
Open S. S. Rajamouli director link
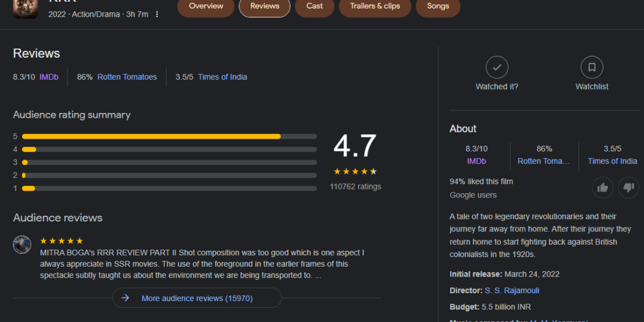[x=512, y=291]
